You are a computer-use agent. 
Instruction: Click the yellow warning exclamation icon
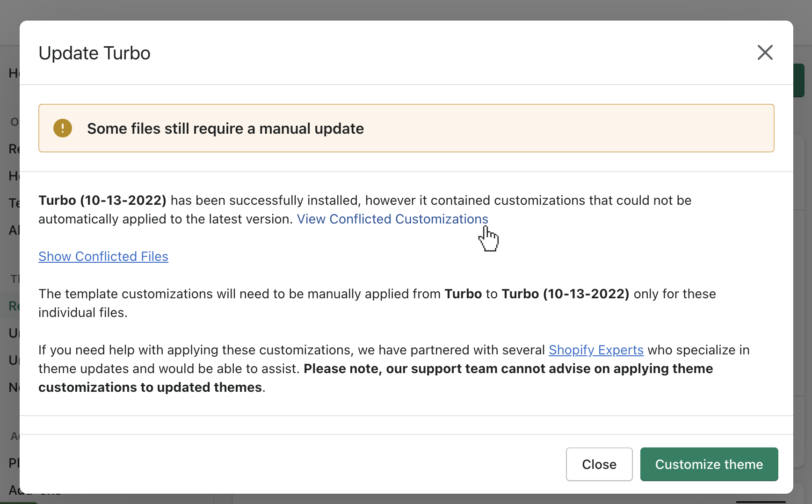(63, 128)
